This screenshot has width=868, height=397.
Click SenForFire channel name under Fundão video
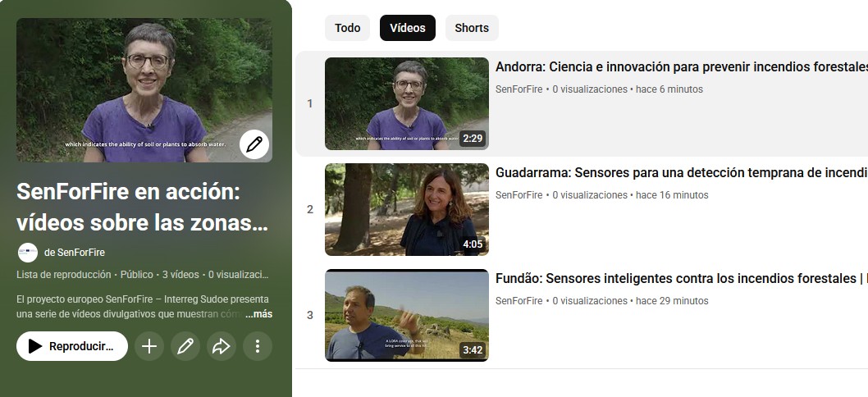tap(519, 301)
